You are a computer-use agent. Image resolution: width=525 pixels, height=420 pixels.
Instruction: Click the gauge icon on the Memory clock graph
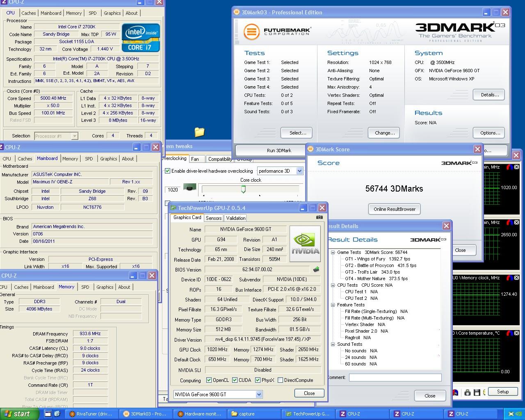click(509, 278)
